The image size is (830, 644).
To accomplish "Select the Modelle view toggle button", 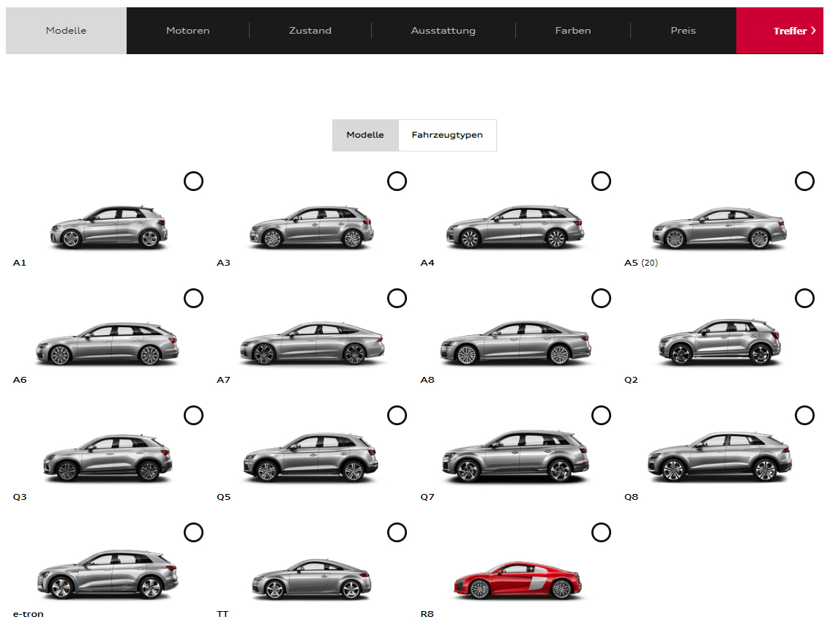I will pyautogui.click(x=365, y=135).
